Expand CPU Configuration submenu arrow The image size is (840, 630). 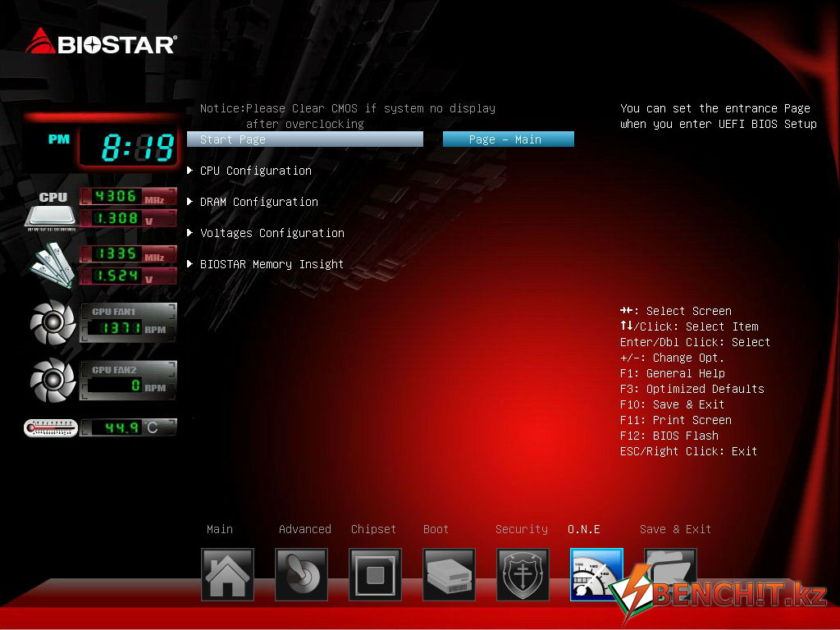point(189,171)
